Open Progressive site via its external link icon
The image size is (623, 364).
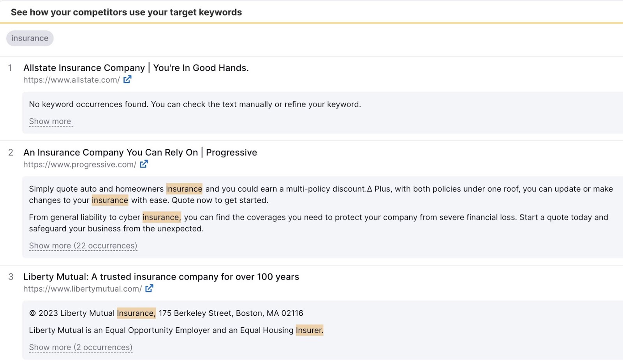(144, 164)
